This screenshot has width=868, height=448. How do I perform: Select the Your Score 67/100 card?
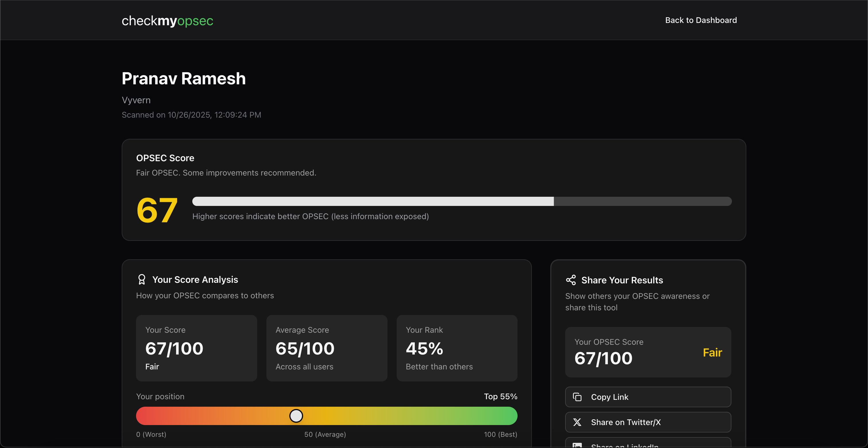coord(196,348)
